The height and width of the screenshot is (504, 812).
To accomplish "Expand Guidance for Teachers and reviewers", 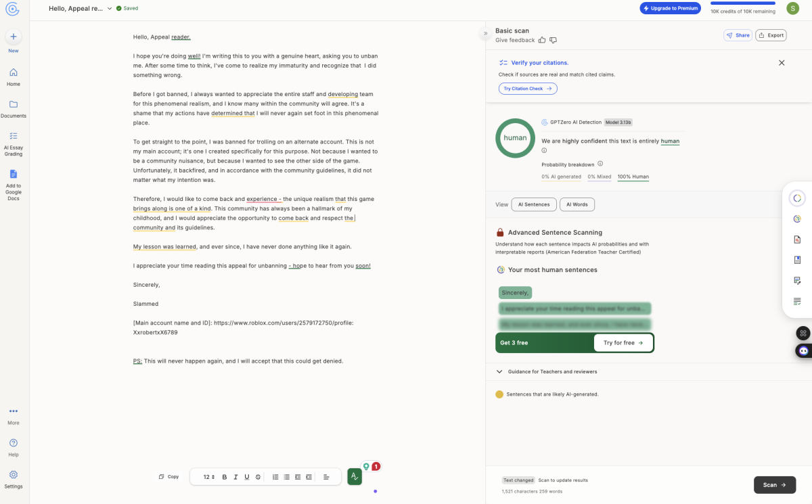I will [499, 371].
